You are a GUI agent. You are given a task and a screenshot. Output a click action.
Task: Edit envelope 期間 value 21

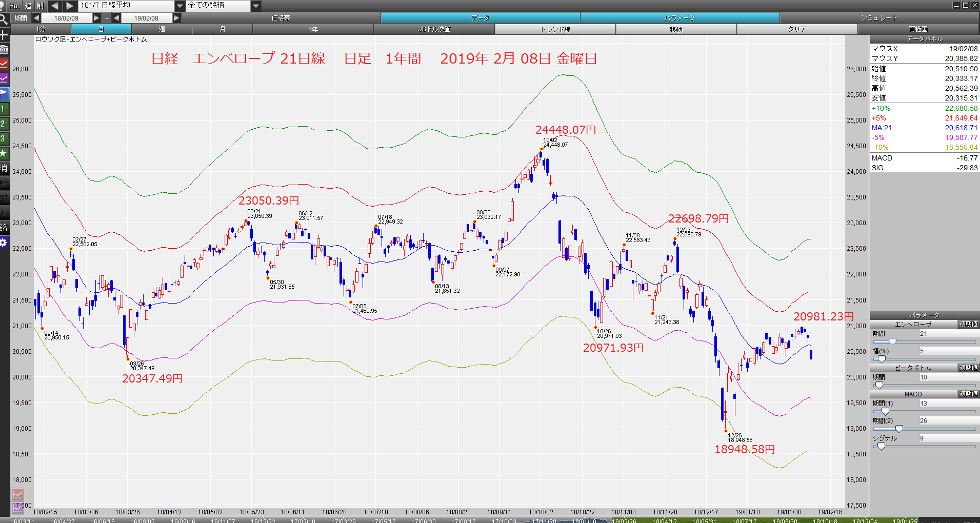949,334
